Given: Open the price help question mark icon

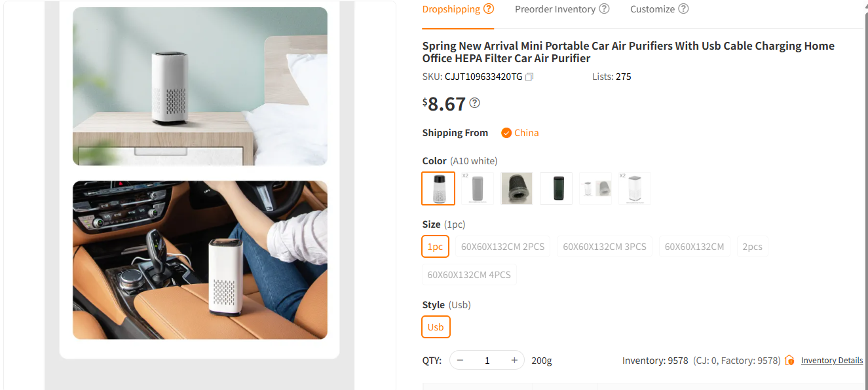Looking at the screenshot, I should pos(474,103).
